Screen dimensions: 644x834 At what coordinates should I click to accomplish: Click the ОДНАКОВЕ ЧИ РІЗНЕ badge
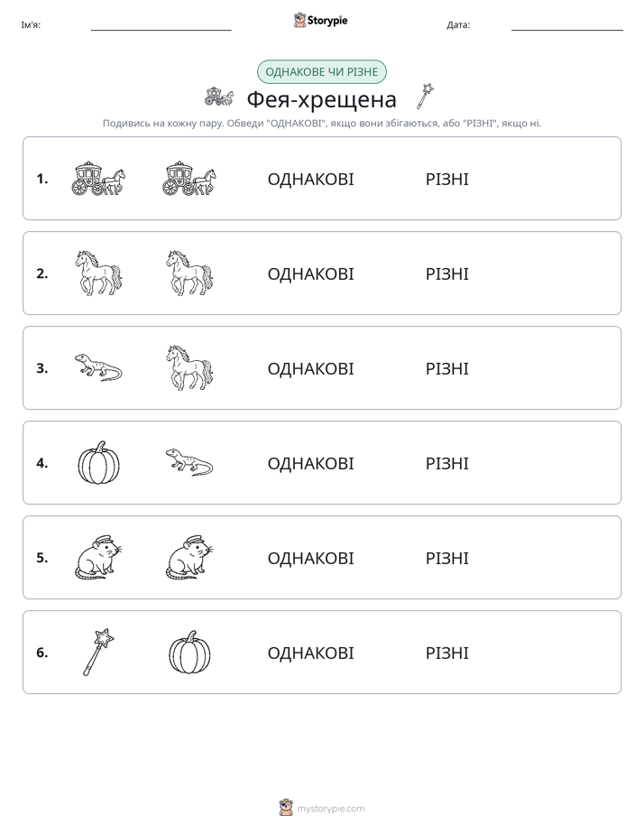coord(321,72)
